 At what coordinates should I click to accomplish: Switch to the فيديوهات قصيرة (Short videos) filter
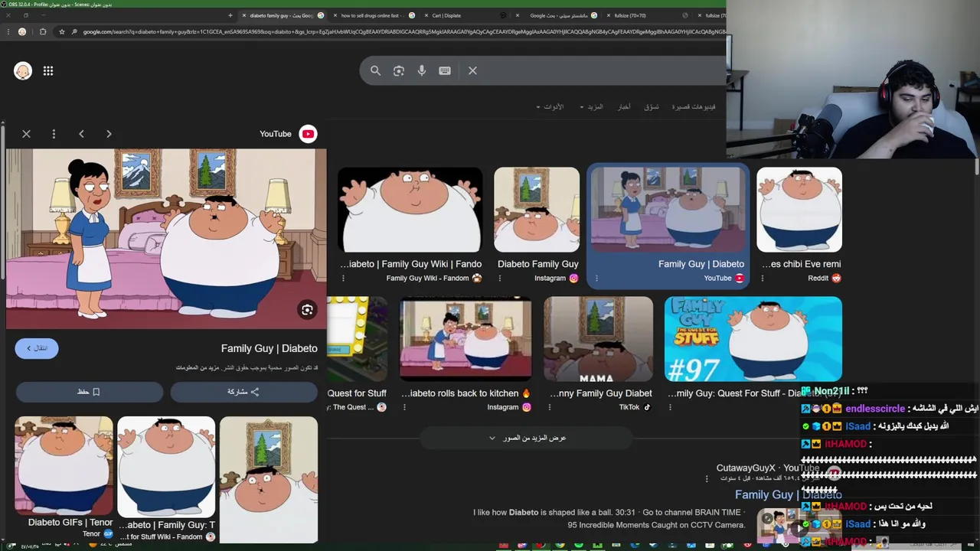pos(694,106)
